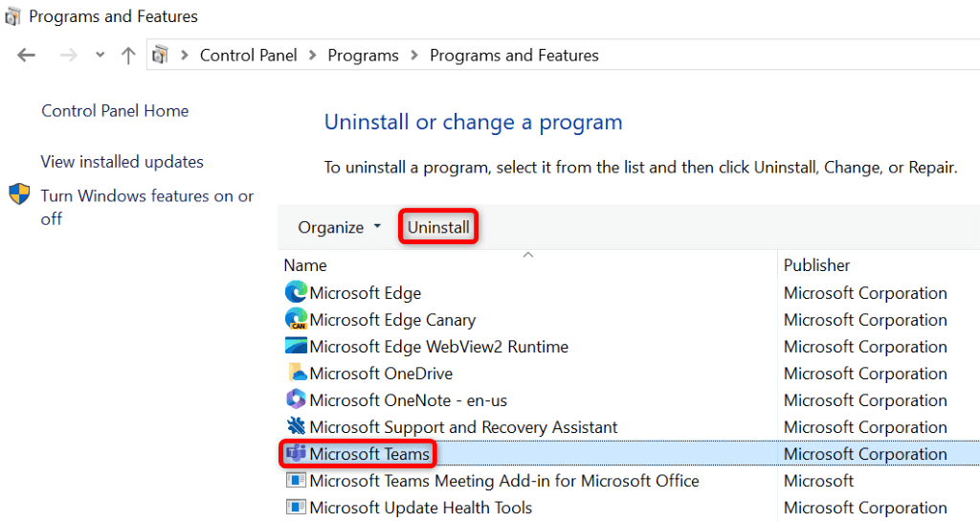Expand the Organize dropdown menu

click(339, 227)
